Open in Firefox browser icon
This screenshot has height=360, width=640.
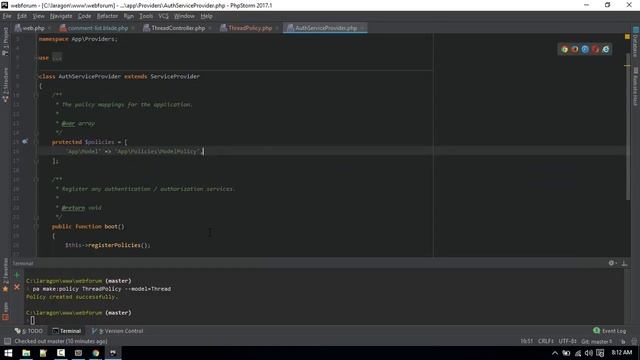(x=575, y=49)
